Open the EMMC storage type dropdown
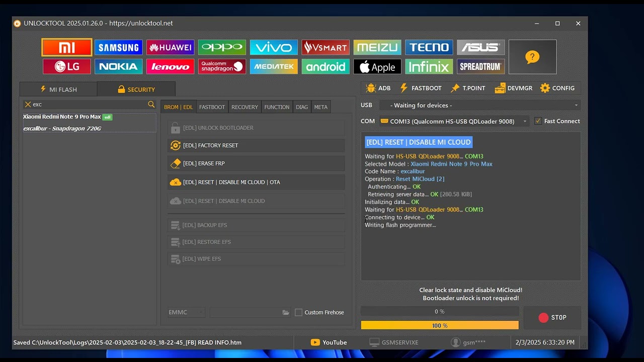This screenshot has height=362, width=644. pyautogui.click(x=186, y=312)
